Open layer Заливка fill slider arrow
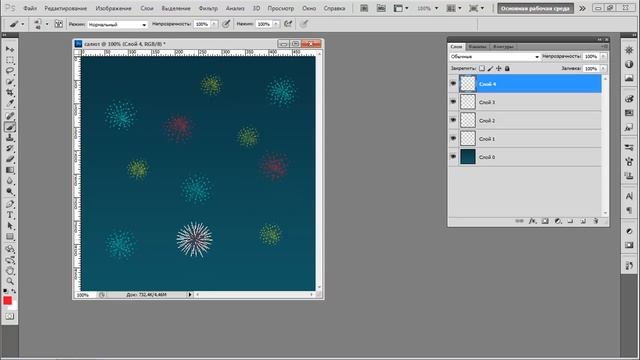 coord(603,69)
